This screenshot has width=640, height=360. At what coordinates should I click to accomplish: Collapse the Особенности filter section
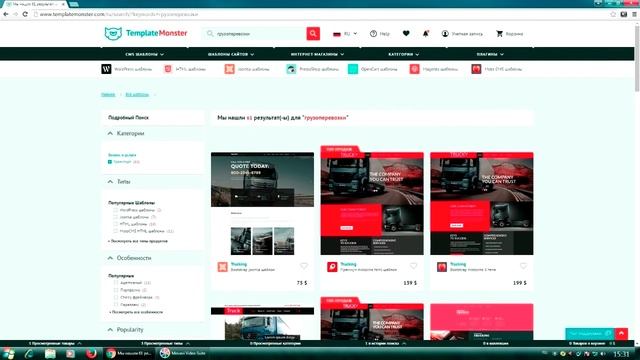click(110, 258)
